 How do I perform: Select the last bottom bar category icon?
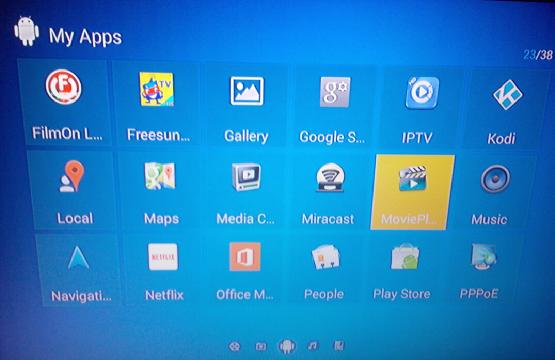(339, 345)
